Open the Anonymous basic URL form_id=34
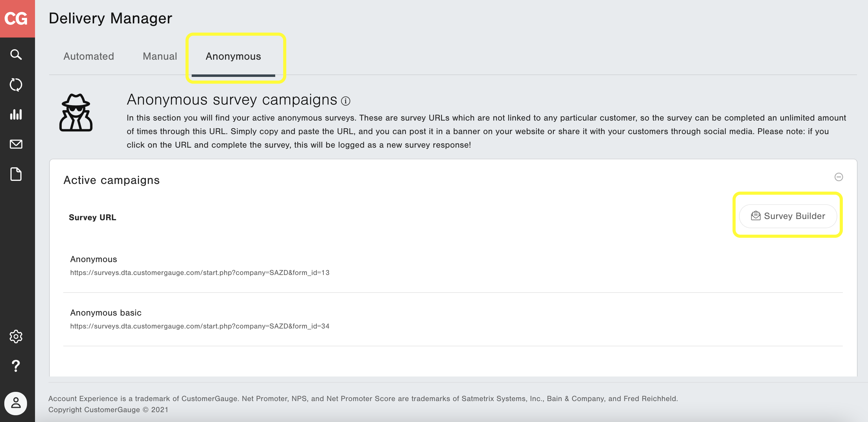This screenshot has width=868, height=422. tap(199, 326)
